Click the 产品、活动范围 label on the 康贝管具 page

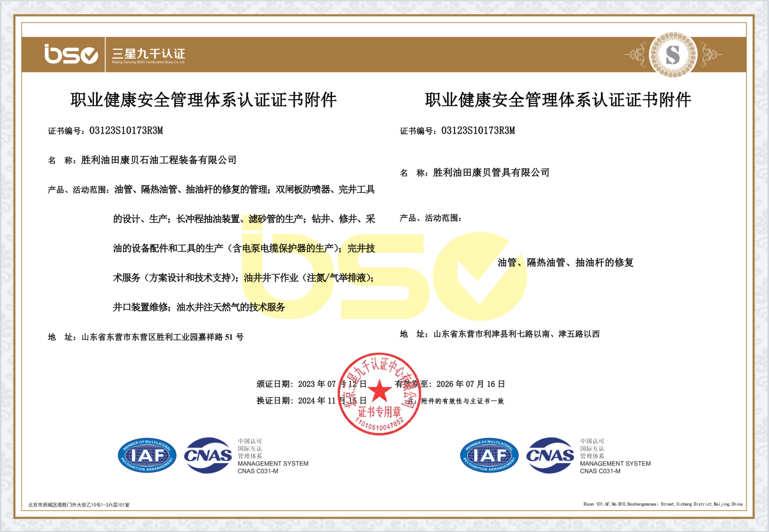coord(430,218)
